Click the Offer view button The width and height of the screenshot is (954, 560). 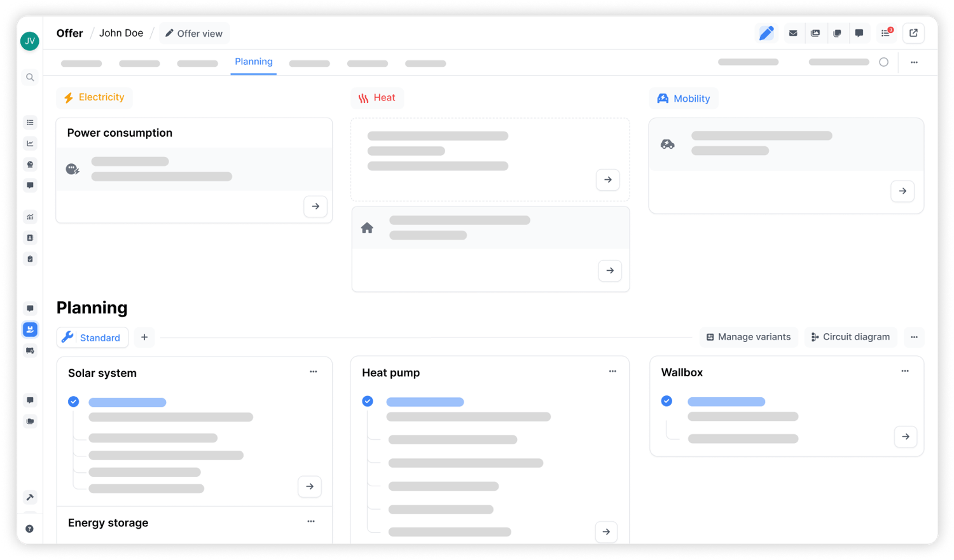(x=194, y=34)
